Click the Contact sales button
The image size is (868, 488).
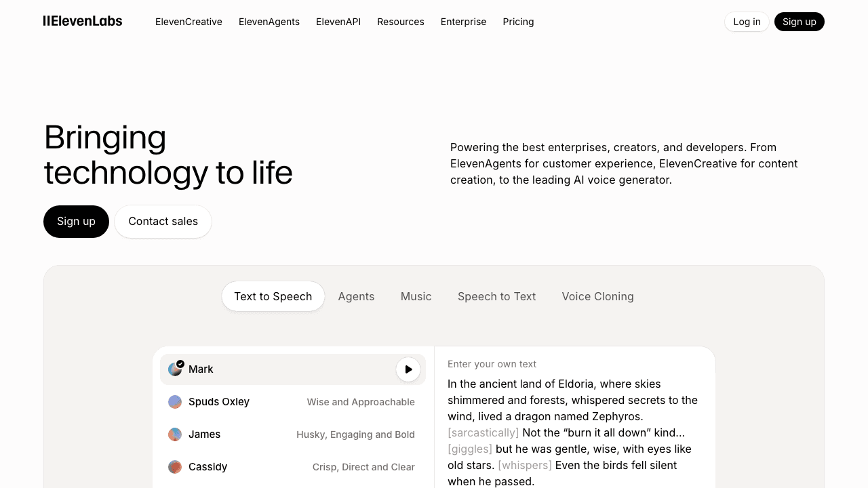click(163, 222)
